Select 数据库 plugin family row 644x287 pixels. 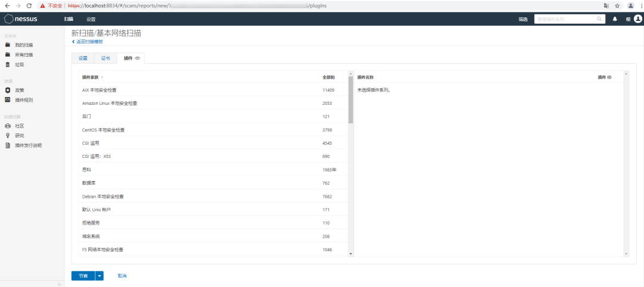point(213,183)
